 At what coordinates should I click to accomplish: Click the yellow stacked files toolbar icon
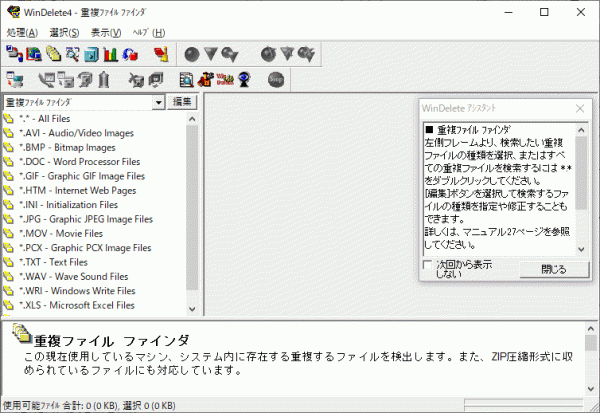click(53, 53)
